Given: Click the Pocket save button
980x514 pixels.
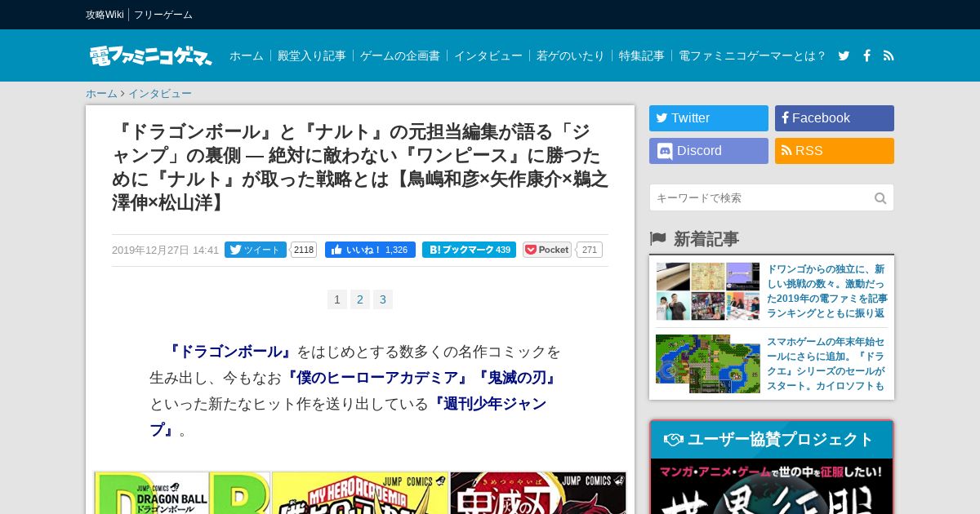Looking at the screenshot, I should tap(547, 250).
